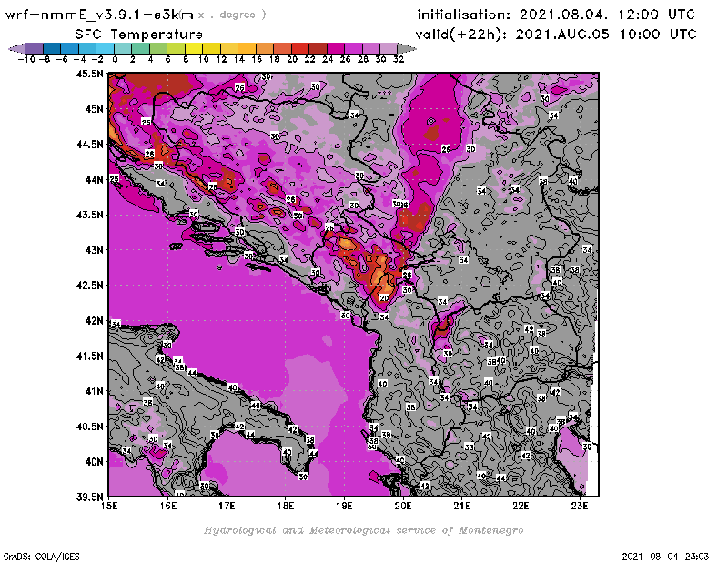Select the orange 14 to 16 colorbar swatch
Viewport: 728px width, 562px height.
coord(247,48)
